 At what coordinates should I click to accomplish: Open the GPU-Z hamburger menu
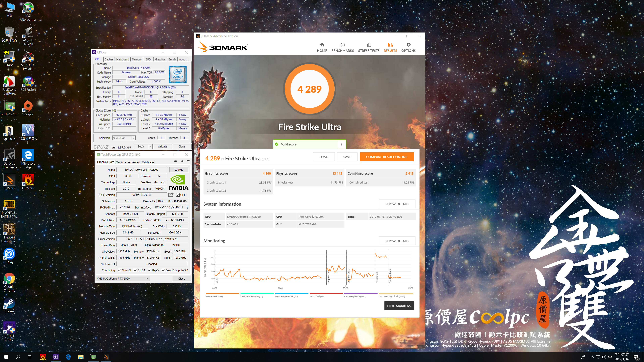tap(189, 161)
